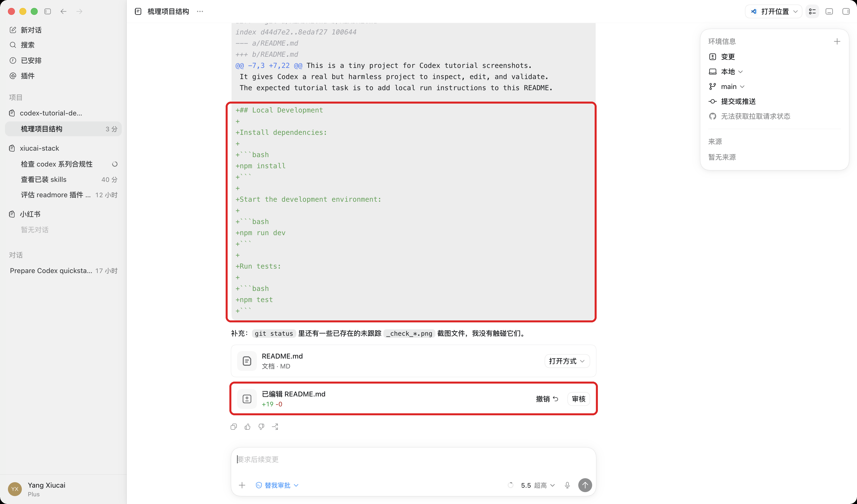Open the more options ellipsis menu

[200, 12]
